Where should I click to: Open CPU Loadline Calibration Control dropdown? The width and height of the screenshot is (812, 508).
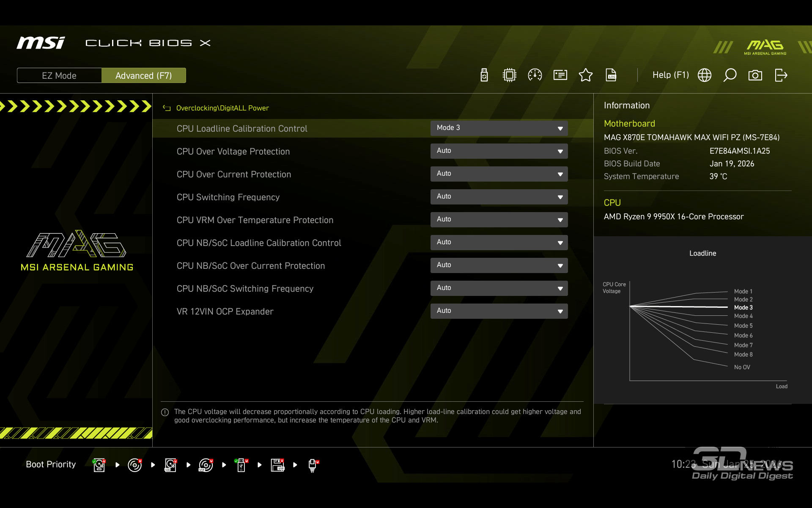click(499, 128)
